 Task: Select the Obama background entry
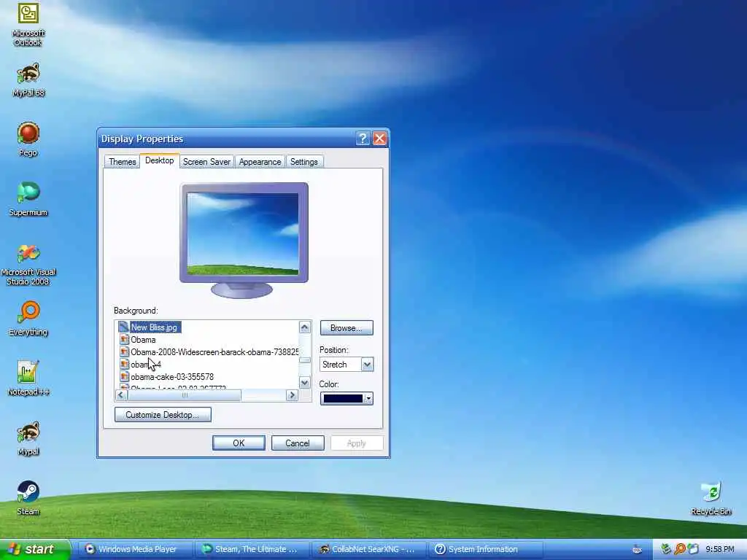(143, 340)
